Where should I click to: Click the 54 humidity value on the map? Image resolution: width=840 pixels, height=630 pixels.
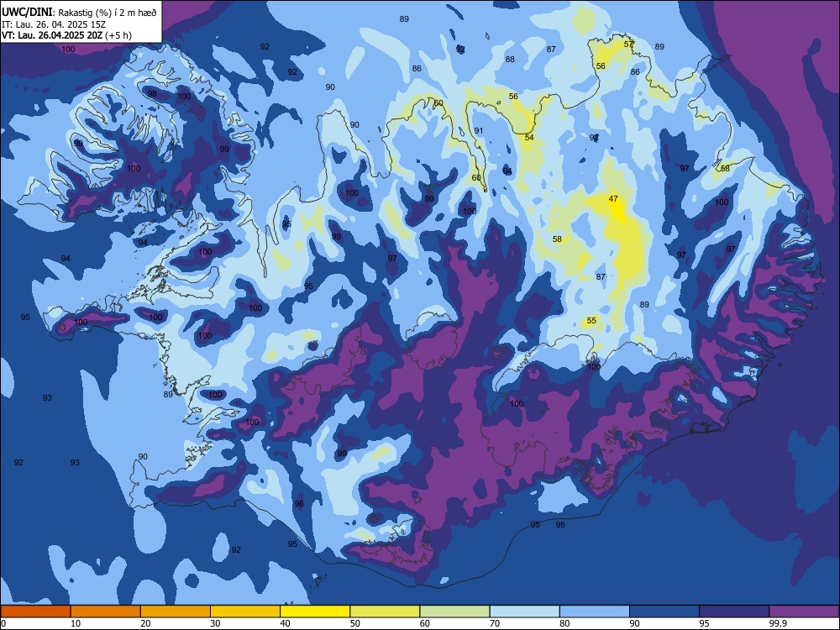pyautogui.click(x=529, y=138)
